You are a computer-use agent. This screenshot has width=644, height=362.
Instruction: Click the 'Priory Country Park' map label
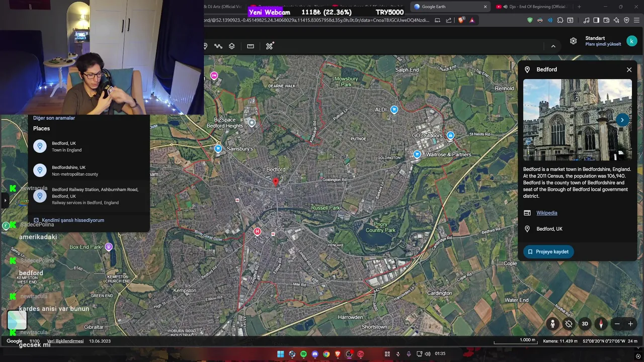click(380, 227)
